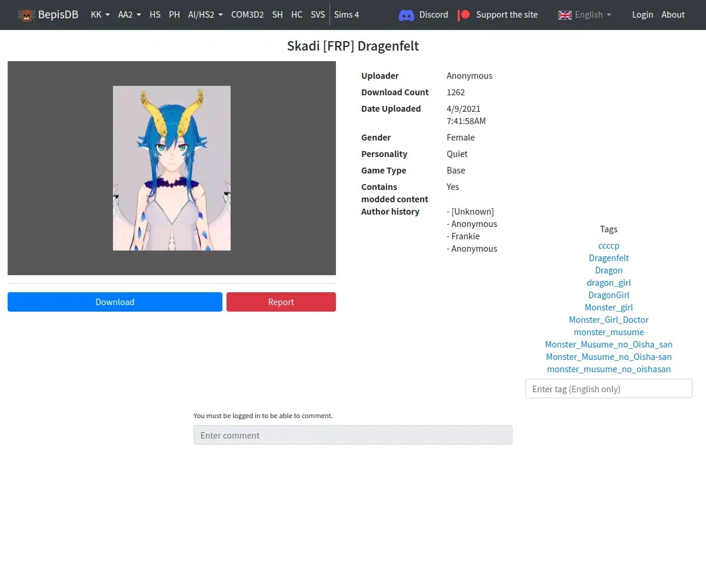706x588 pixels.
Task: Open the SH navbar item
Action: pyautogui.click(x=277, y=15)
